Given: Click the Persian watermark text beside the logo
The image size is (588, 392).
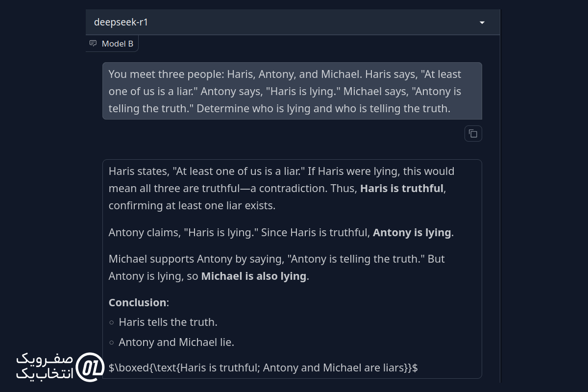Looking at the screenshot, I should tap(45, 367).
